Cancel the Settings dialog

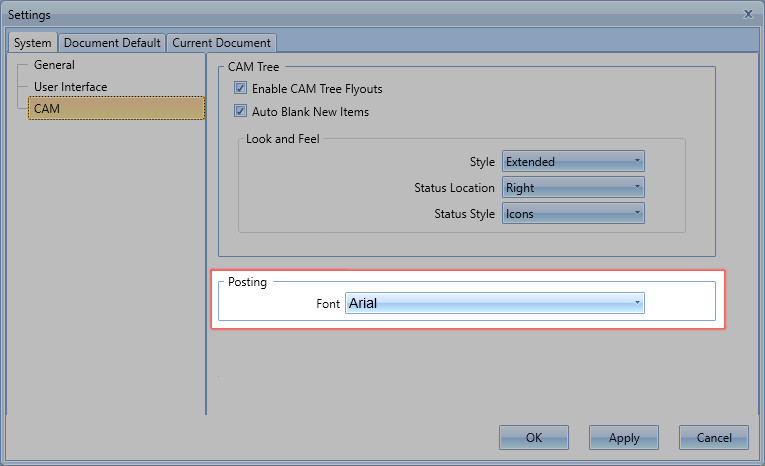click(714, 437)
